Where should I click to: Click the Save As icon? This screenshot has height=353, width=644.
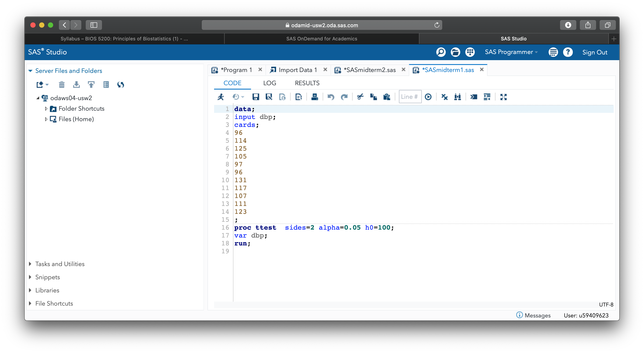click(x=269, y=97)
